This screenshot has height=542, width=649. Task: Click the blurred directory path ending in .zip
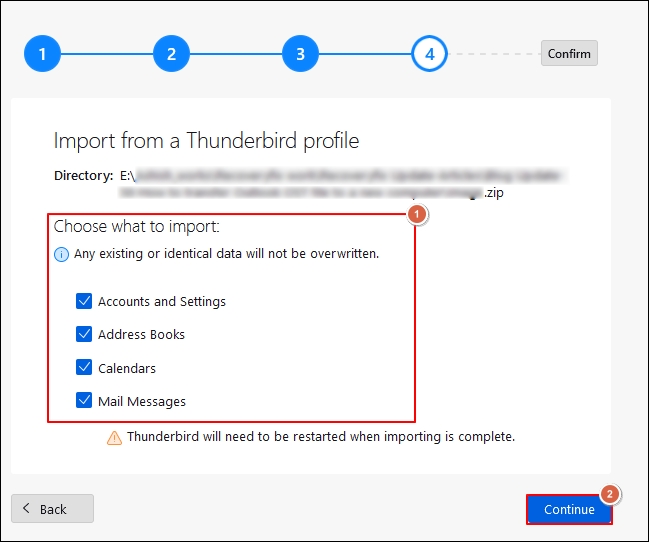[344, 184]
